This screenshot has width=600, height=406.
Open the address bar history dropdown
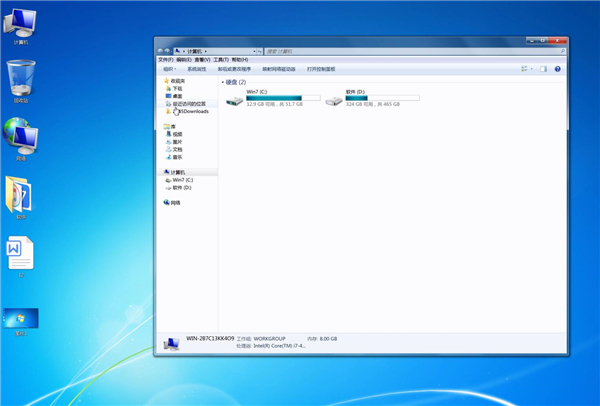tap(254, 51)
